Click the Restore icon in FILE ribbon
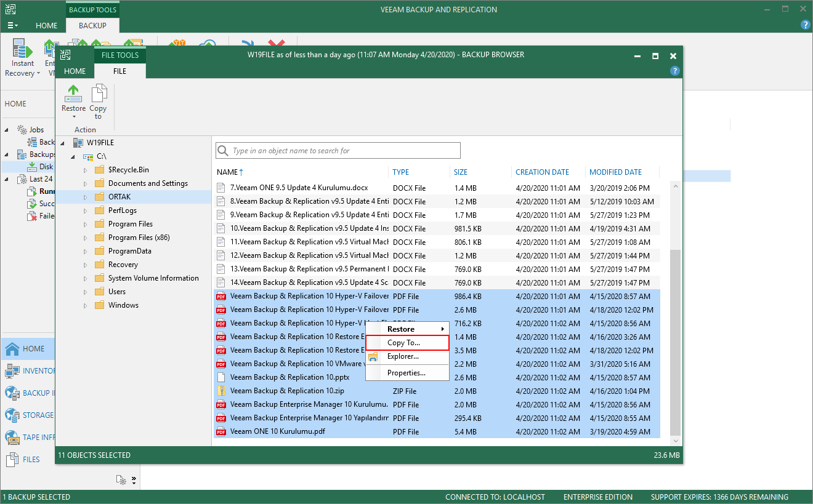The width and height of the screenshot is (813, 504). tap(73, 94)
